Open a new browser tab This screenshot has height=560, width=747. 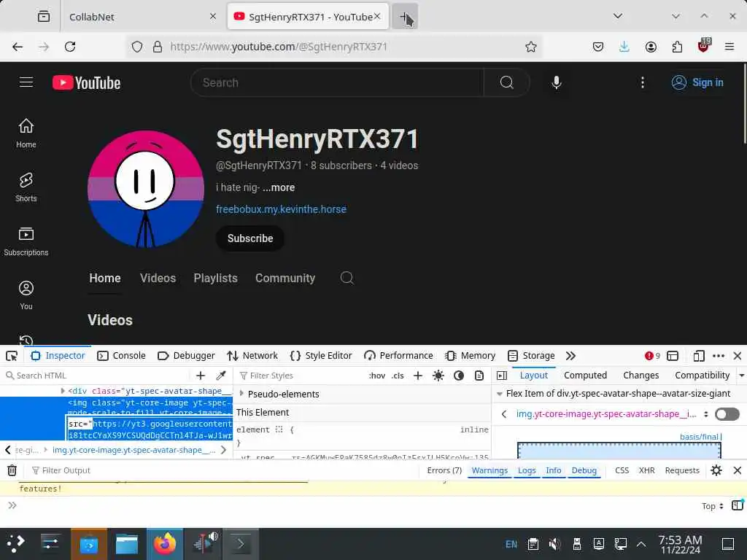click(x=404, y=17)
